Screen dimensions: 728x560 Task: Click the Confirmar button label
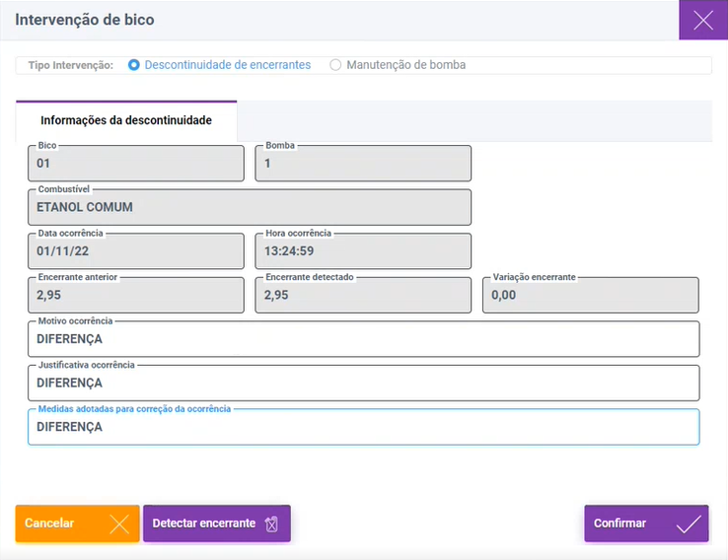619,524
